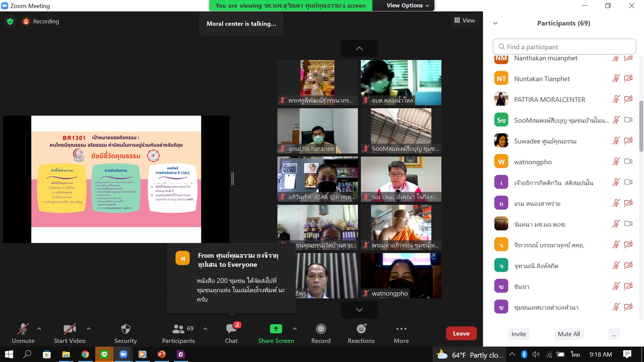This screenshot has width=644, height=362.
Task: Open the Chat icon with 2 unread
Action: (x=231, y=329)
